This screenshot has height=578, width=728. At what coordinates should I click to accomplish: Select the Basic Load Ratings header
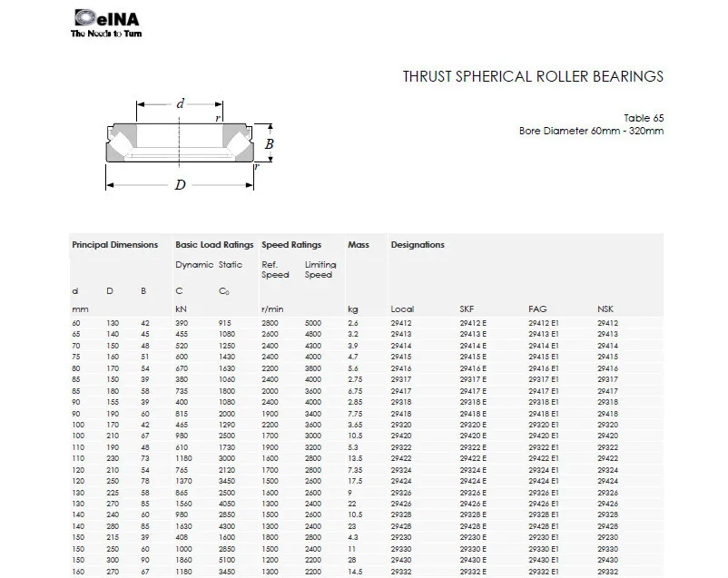coord(214,245)
